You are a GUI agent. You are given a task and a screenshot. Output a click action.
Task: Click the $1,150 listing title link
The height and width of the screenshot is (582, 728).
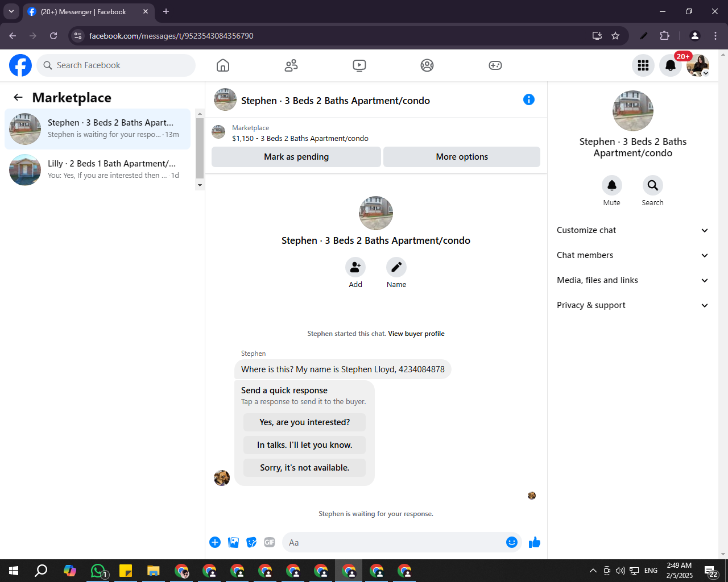pos(300,138)
